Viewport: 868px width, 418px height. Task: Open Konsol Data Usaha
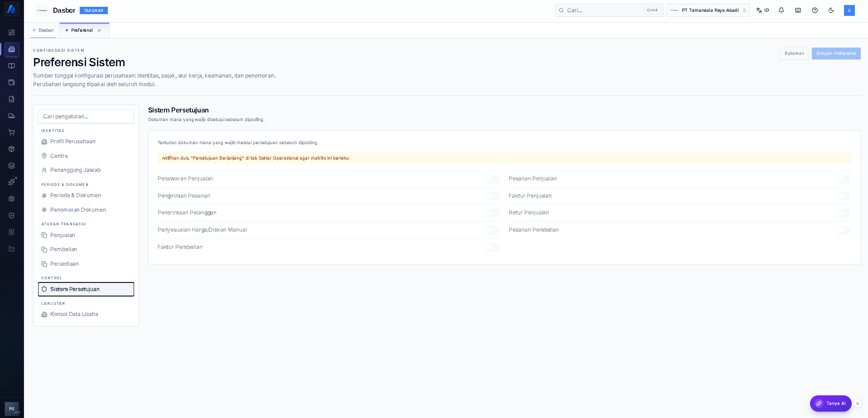point(86,314)
